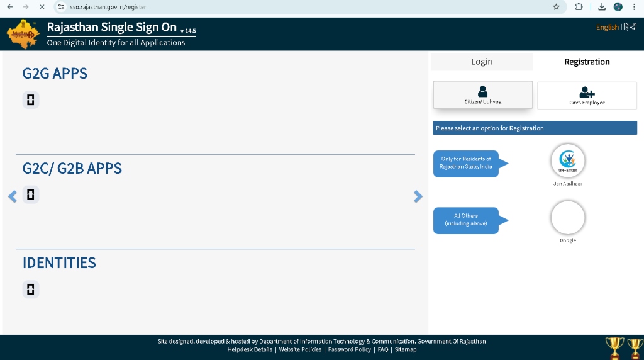Go back using browser back arrow
The image size is (644, 360).
[10, 7]
